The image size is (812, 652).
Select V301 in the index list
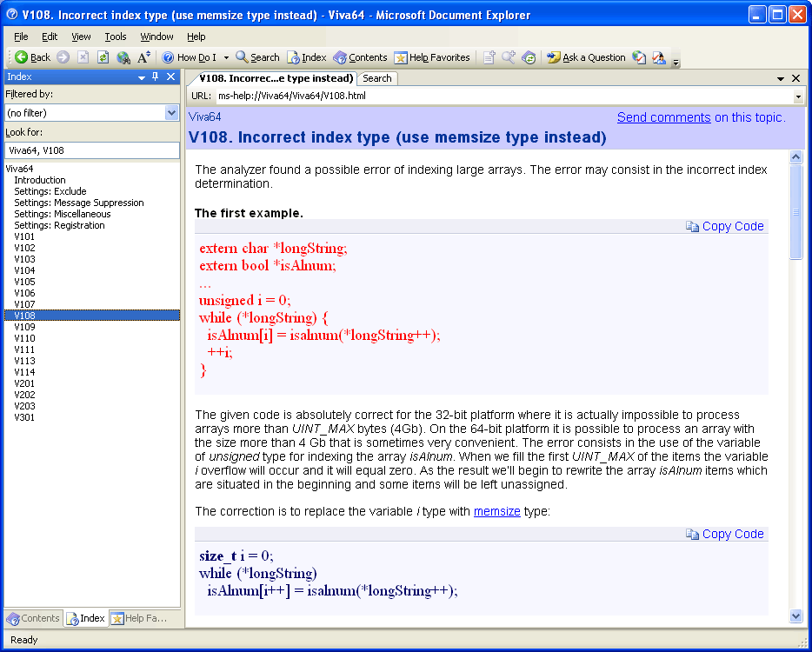coord(25,417)
